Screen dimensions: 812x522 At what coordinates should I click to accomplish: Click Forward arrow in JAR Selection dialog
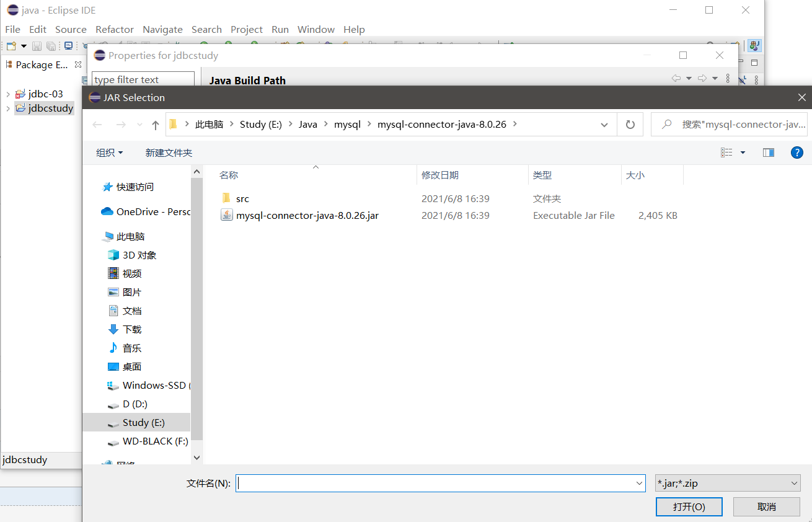click(x=121, y=125)
